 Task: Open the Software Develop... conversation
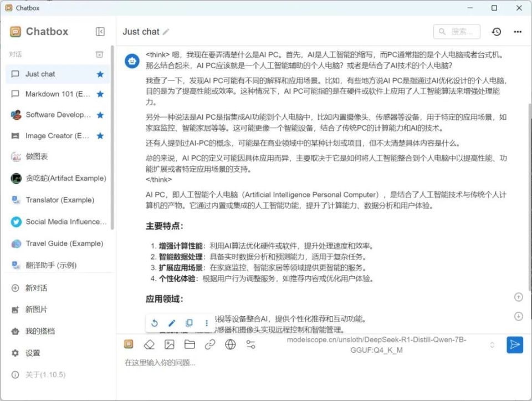point(58,115)
